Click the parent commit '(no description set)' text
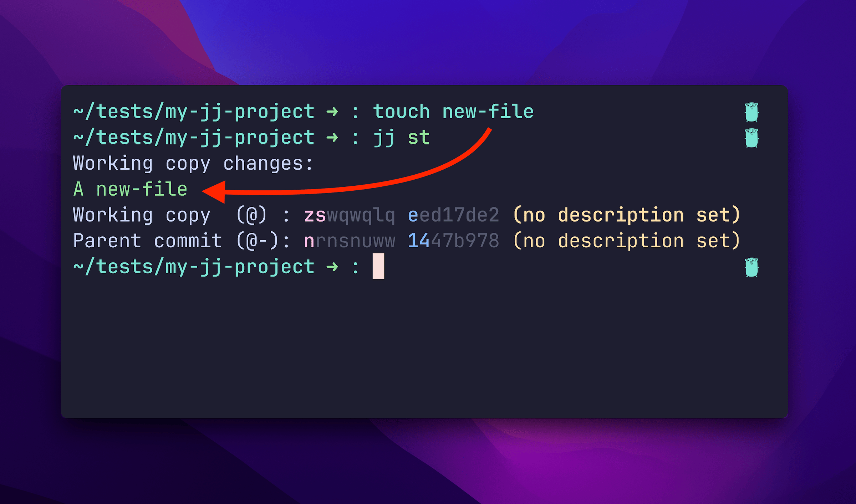The image size is (856, 504). tap(627, 241)
